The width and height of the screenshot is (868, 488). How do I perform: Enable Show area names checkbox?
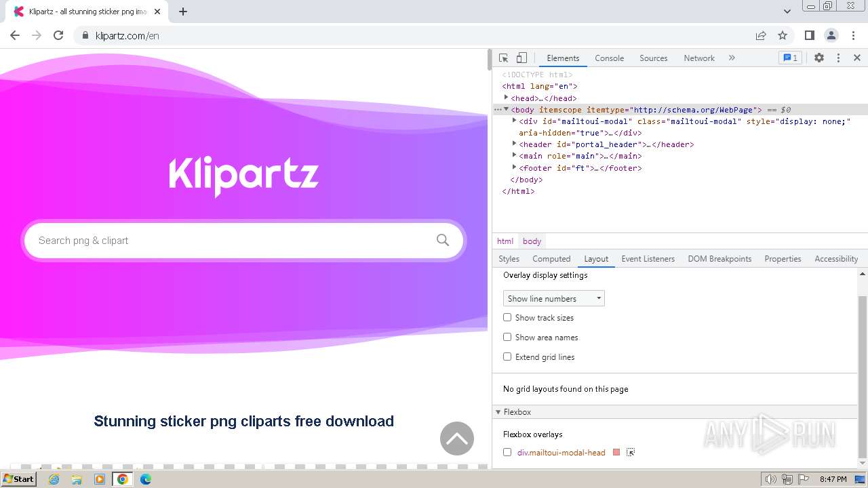coord(507,337)
